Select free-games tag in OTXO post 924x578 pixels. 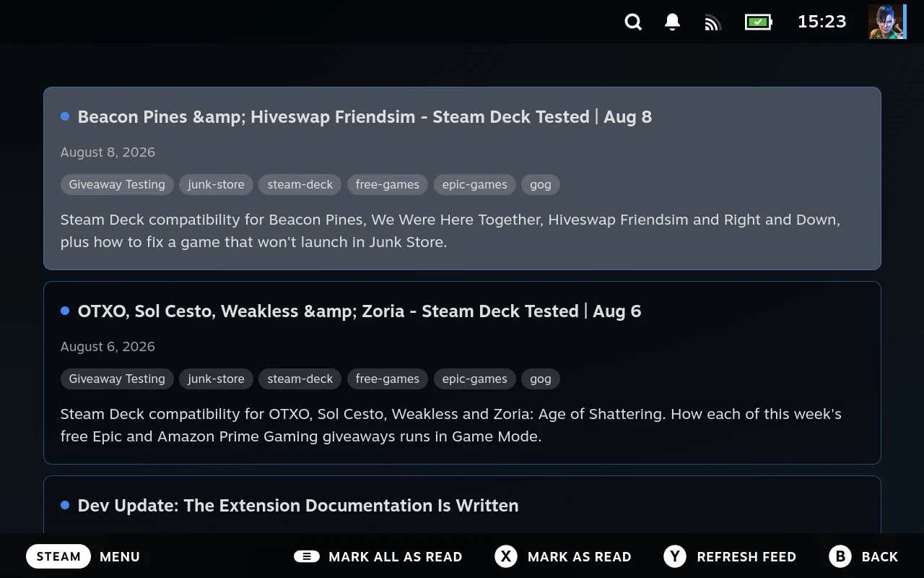(x=388, y=379)
